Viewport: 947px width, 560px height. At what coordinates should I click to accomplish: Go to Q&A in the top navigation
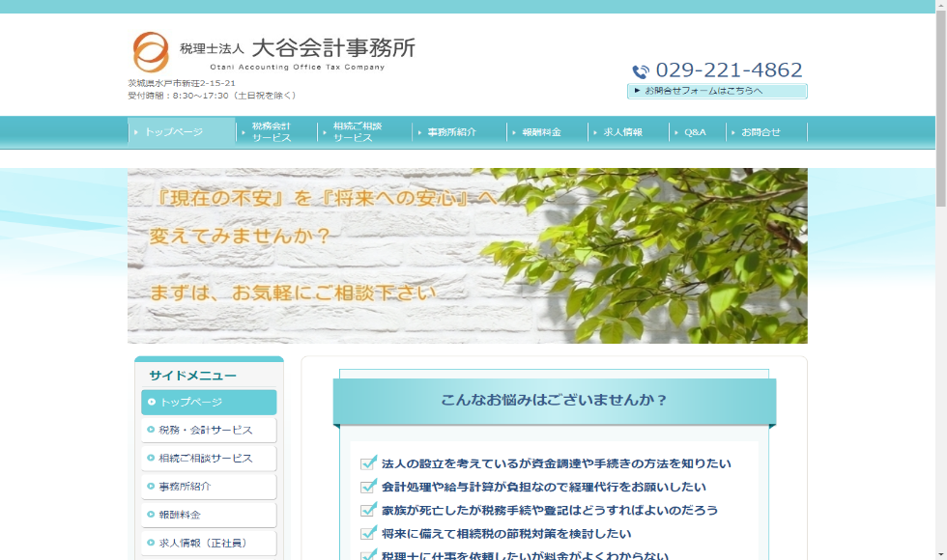tap(695, 132)
